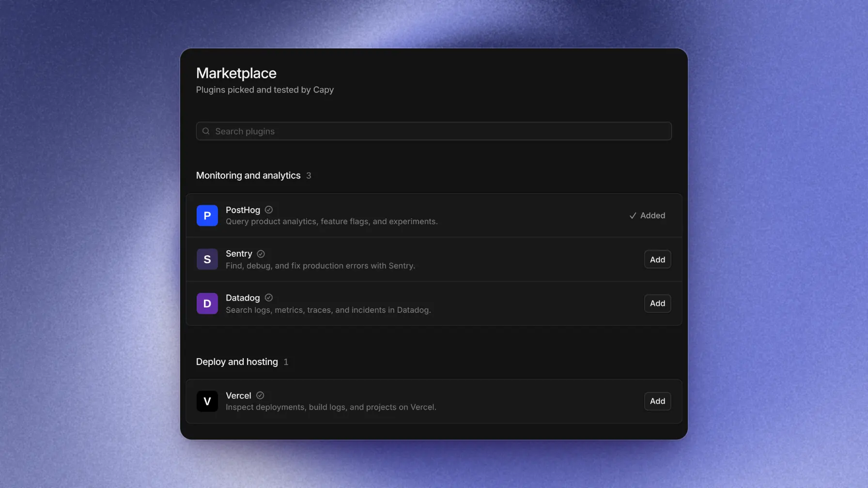Add the Sentry plugin

coord(657,259)
